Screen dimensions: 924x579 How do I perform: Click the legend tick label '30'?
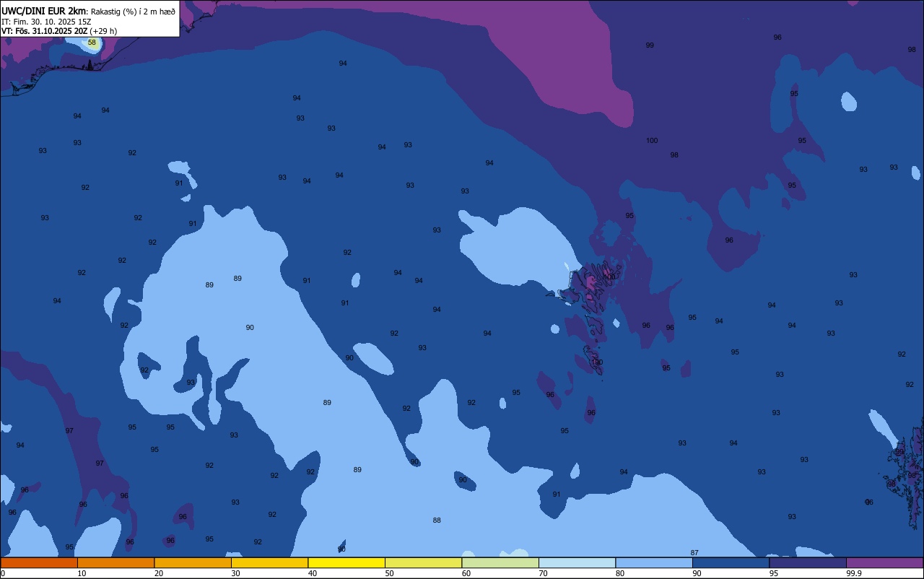[x=235, y=573]
